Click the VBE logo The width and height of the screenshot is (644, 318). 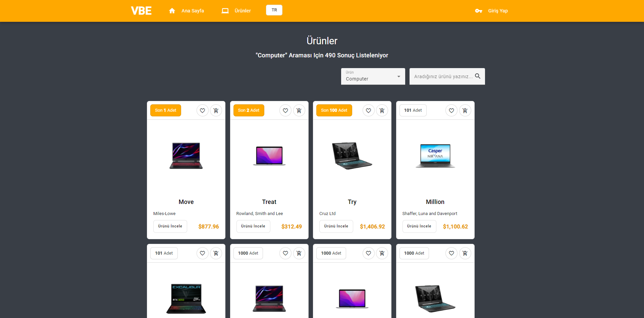pyautogui.click(x=141, y=10)
